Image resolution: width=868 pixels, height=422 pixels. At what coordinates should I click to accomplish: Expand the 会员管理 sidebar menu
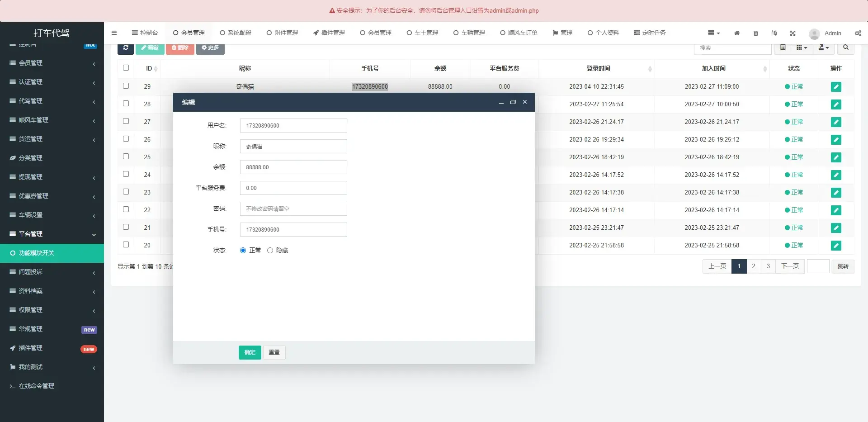click(52, 63)
